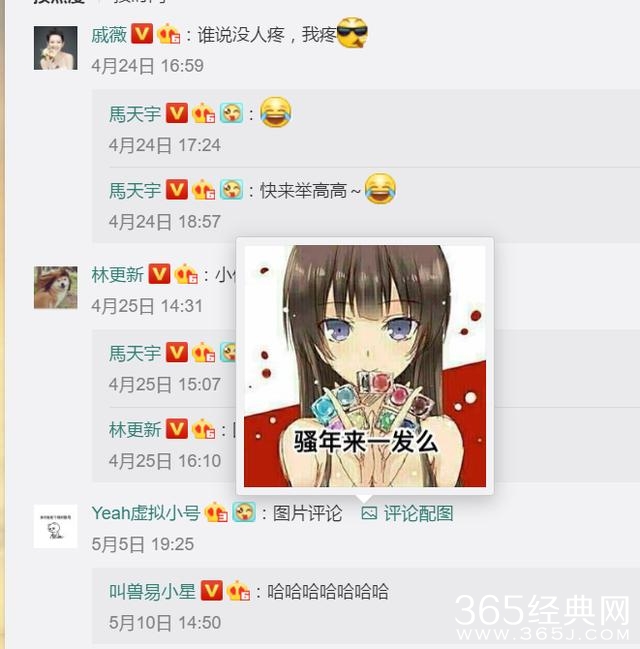Screen dimensions: 640x649
Task: Click the 戚薇 username link
Action: pyautogui.click(x=109, y=35)
